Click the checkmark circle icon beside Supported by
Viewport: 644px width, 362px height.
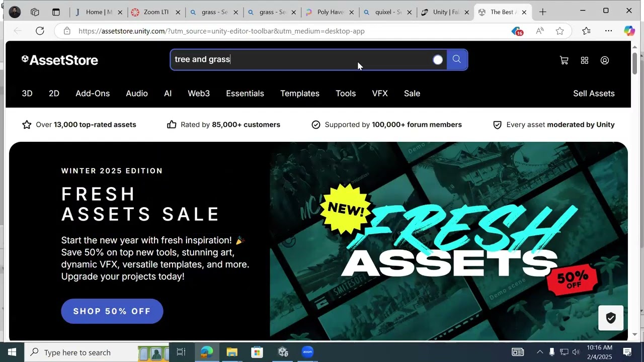click(x=316, y=125)
